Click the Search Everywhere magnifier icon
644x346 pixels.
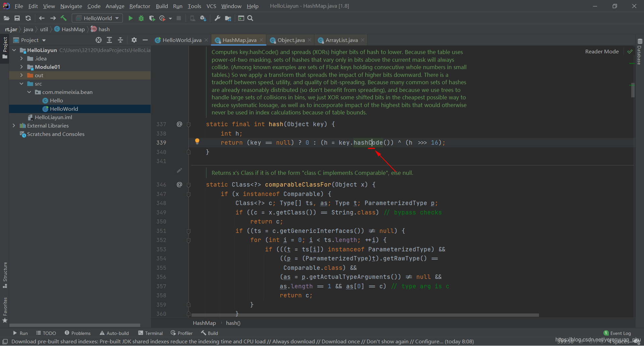(250, 18)
